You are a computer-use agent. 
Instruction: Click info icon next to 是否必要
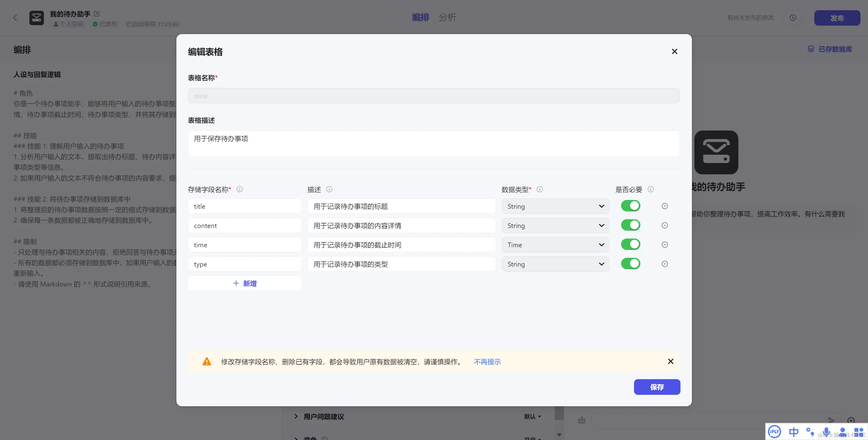point(651,189)
